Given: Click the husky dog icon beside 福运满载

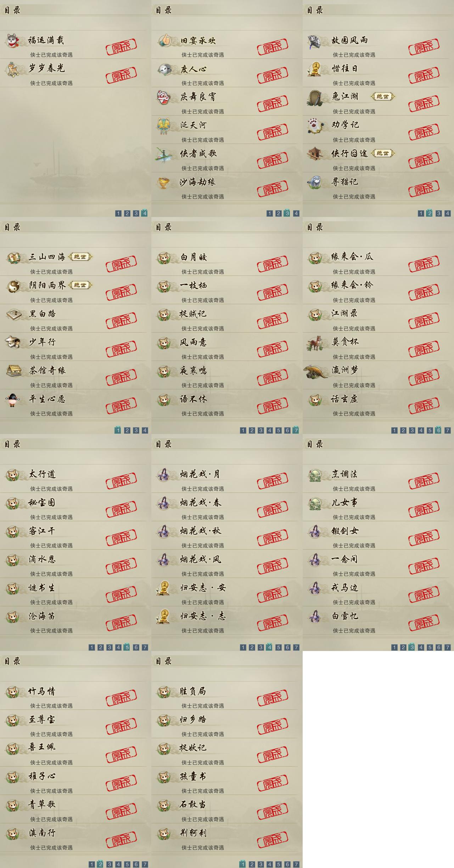Looking at the screenshot, I should pos(13,40).
